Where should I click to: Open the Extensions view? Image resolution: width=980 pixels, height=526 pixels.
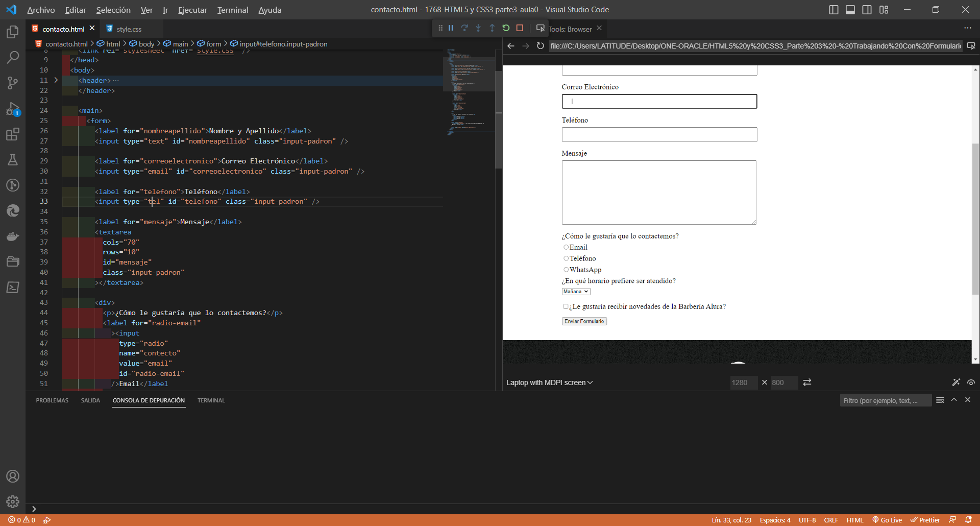(x=13, y=134)
